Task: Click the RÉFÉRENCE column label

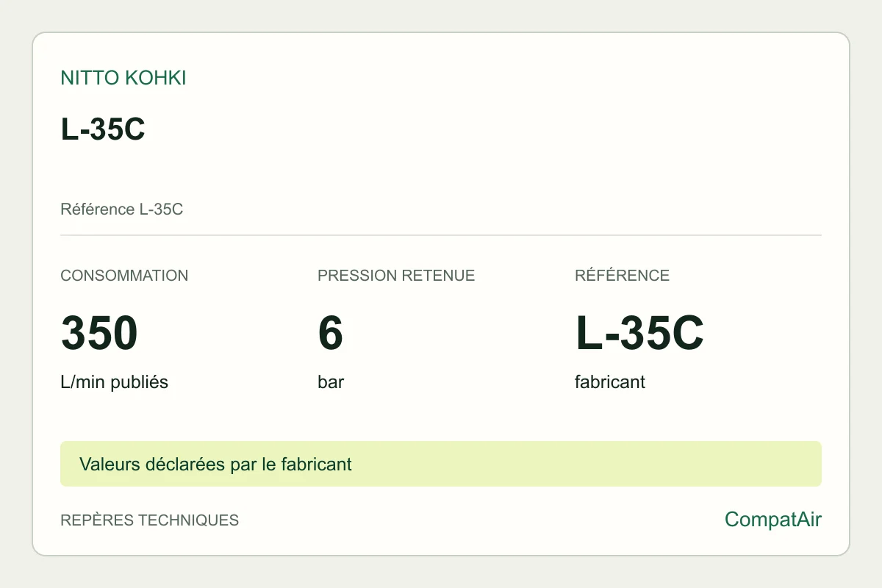Action: coord(622,276)
